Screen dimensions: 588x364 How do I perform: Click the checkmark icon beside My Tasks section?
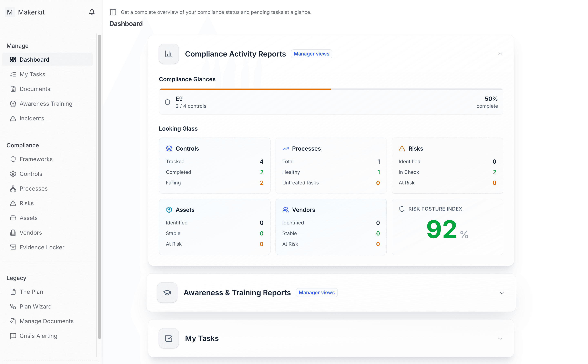169,338
